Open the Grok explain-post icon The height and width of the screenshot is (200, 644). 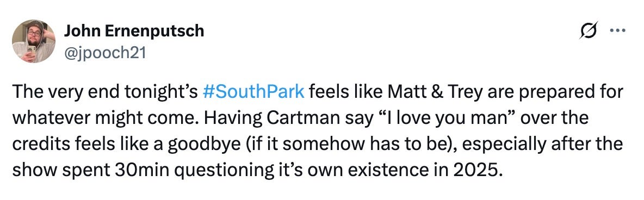coord(589,30)
